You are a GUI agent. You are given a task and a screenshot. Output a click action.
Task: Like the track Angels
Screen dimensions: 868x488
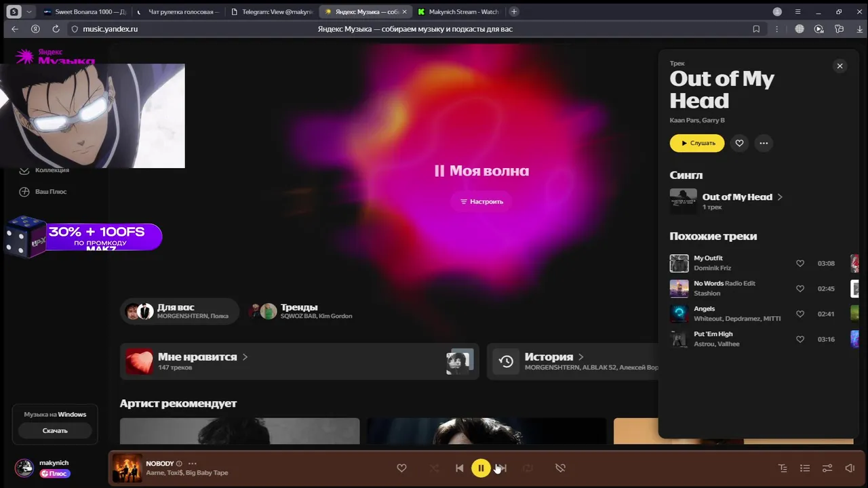coord(800,314)
